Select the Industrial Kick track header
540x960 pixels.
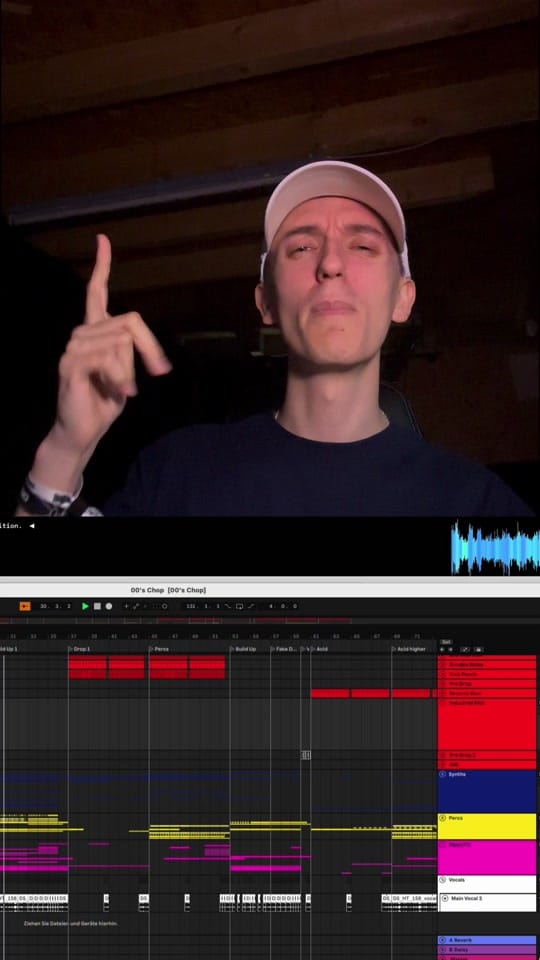[487, 724]
